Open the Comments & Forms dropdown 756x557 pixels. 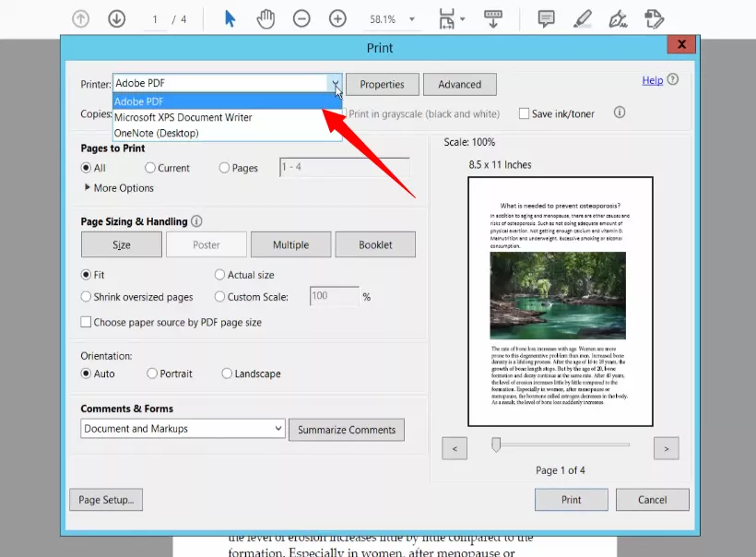182,429
